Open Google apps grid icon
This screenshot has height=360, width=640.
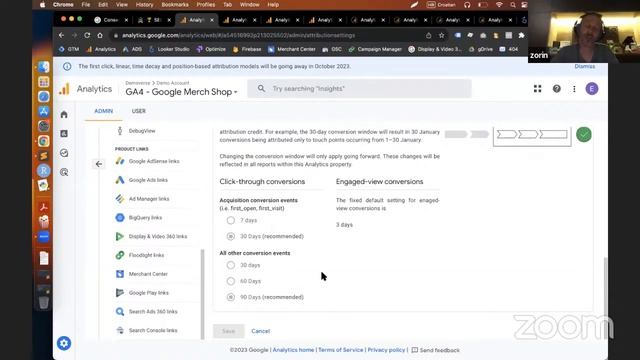tap(537, 89)
